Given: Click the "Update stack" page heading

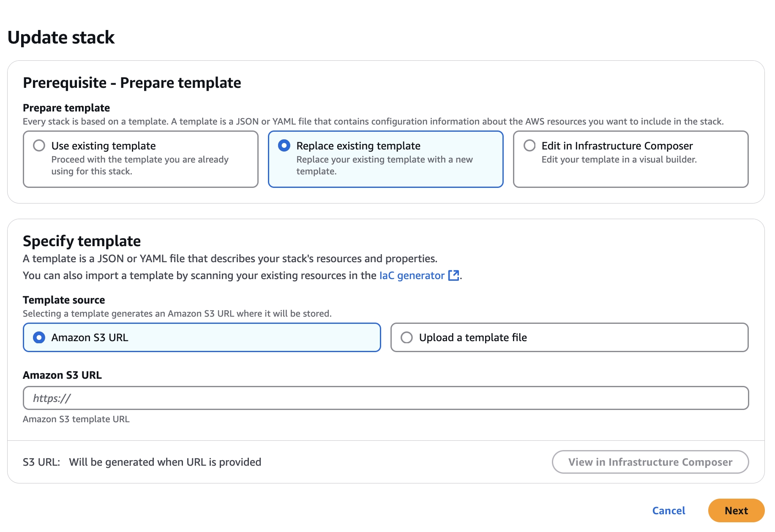Looking at the screenshot, I should coord(61,38).
